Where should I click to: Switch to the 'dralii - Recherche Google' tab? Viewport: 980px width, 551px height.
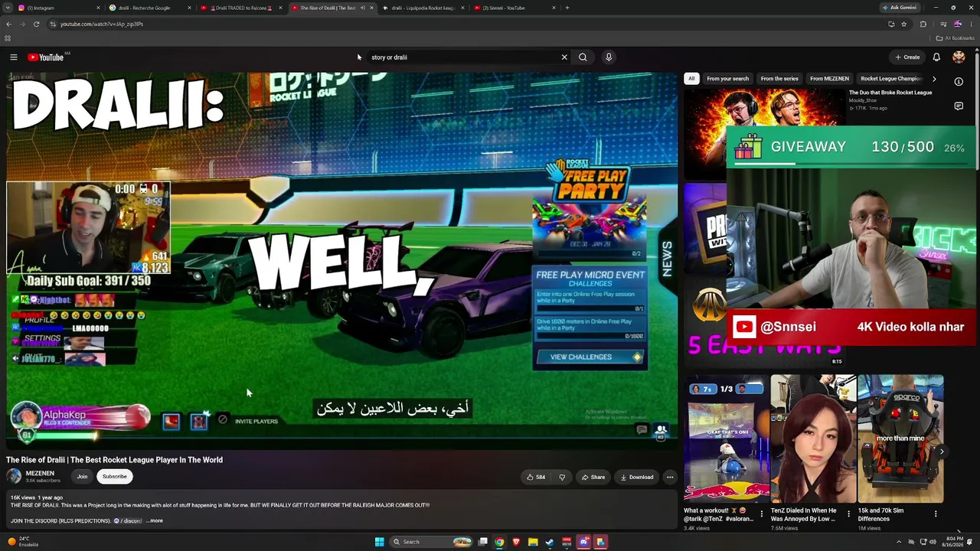click(x=149, y=8)
